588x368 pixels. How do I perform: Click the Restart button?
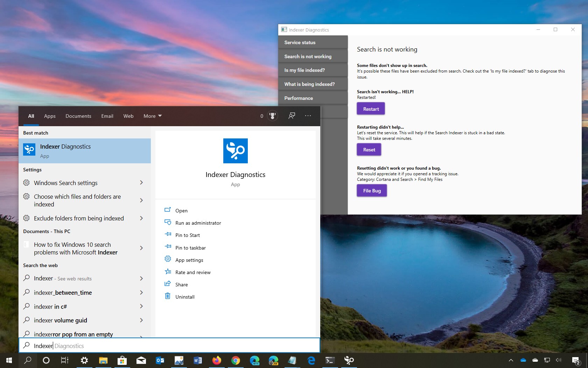point(370,109)
